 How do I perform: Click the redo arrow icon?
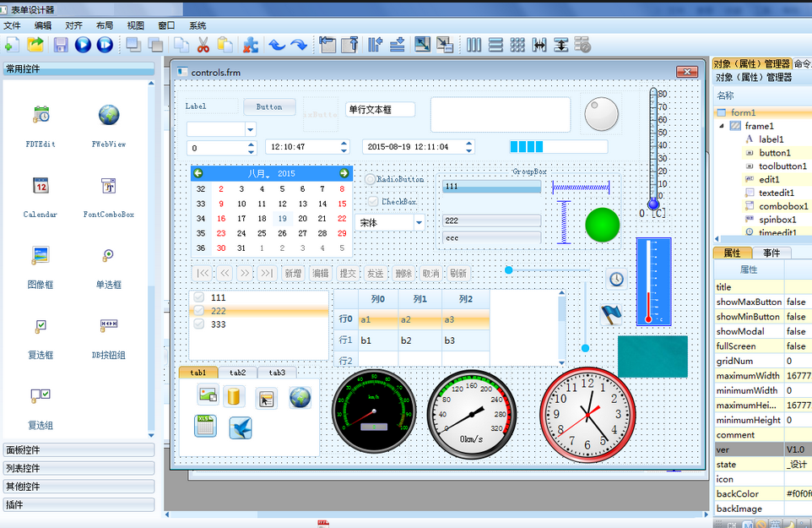point(299,45)
